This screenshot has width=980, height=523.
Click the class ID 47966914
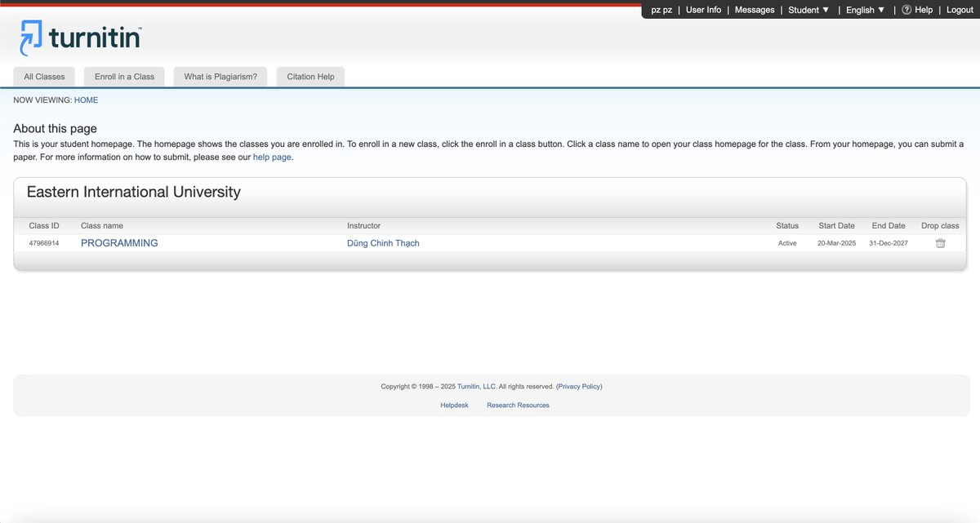pos(44,243)
